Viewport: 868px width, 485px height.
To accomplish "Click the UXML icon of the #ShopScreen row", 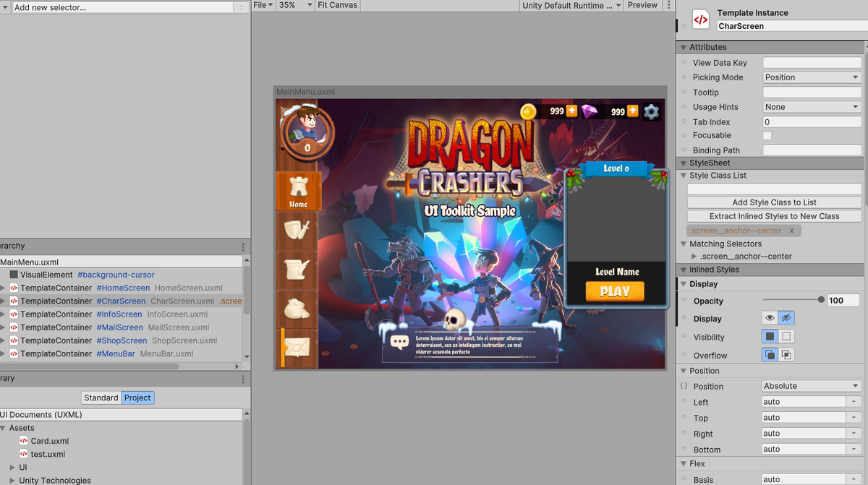I will tap(14, 340).
